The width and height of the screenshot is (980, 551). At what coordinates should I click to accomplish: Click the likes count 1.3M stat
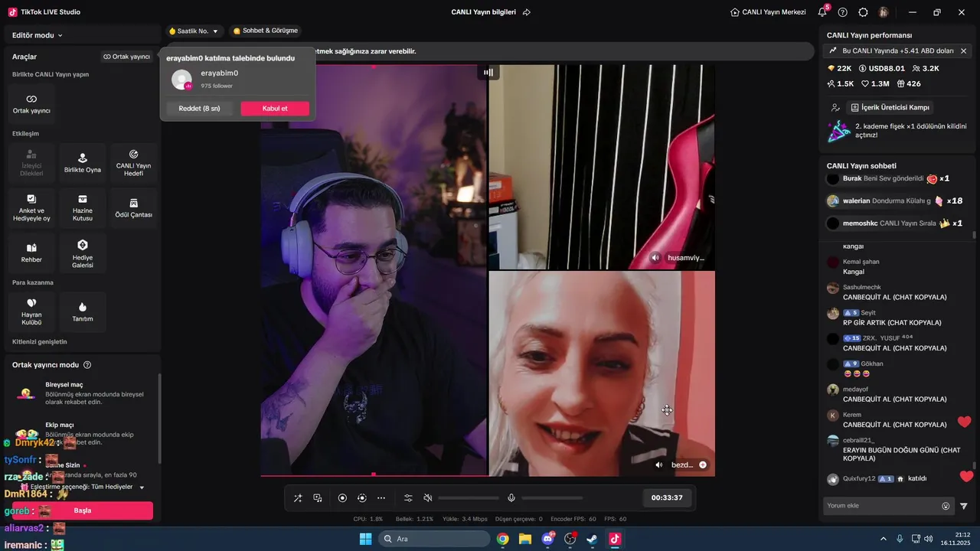click(875, 83)
